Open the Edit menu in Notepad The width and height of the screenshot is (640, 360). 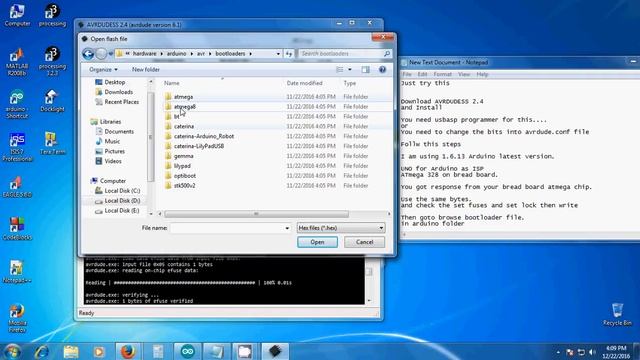tap(422, 74)
